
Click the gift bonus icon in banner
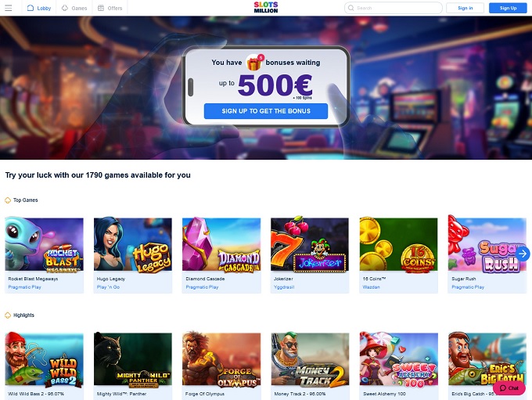[x=254, y=63]
